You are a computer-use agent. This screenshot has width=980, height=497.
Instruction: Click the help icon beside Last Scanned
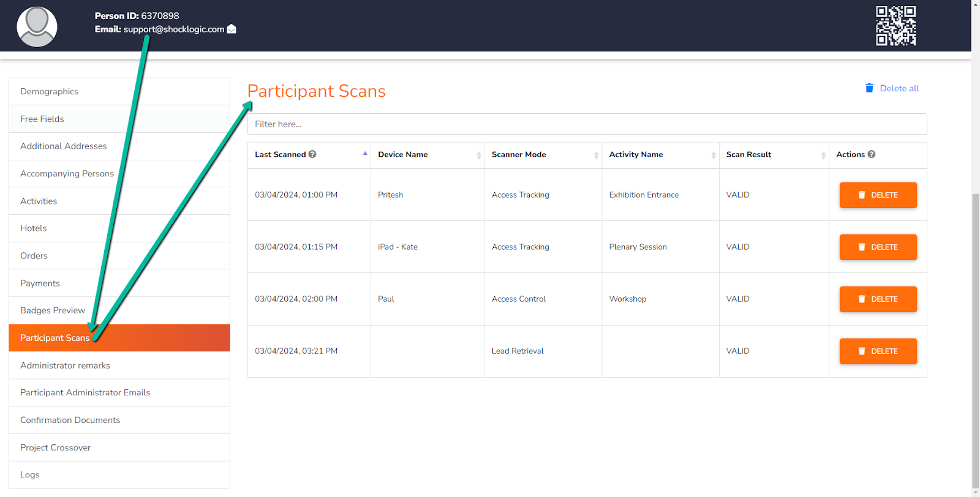point(312,154)
